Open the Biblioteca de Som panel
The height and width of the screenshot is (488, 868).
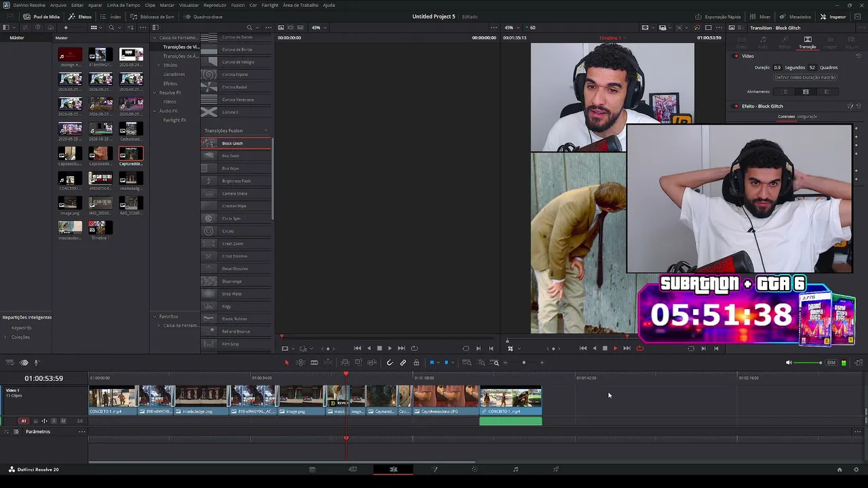(x=153, y=16)
